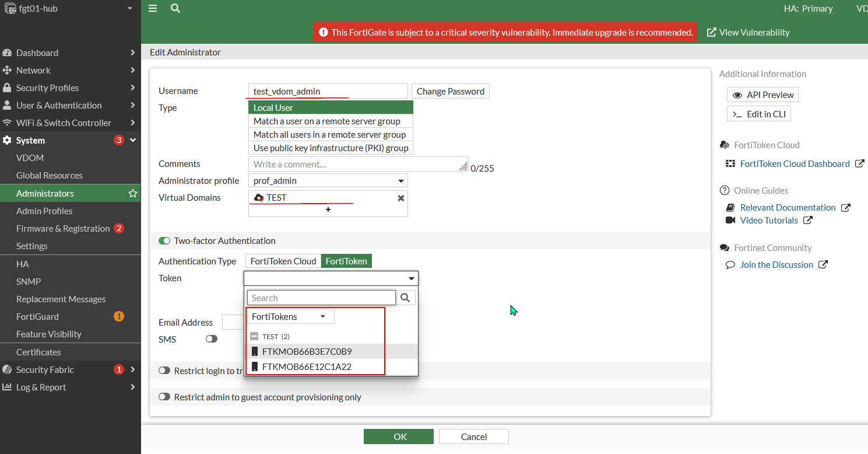Image resolution: width=868 pixels, height=454 pixels.
Task: Select FortiToken Cloud authentication type
Action: (283, 261)
